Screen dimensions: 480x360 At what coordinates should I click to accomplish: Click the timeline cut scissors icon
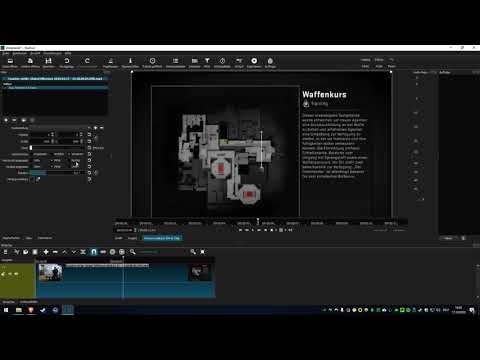(x=17, y=252)
